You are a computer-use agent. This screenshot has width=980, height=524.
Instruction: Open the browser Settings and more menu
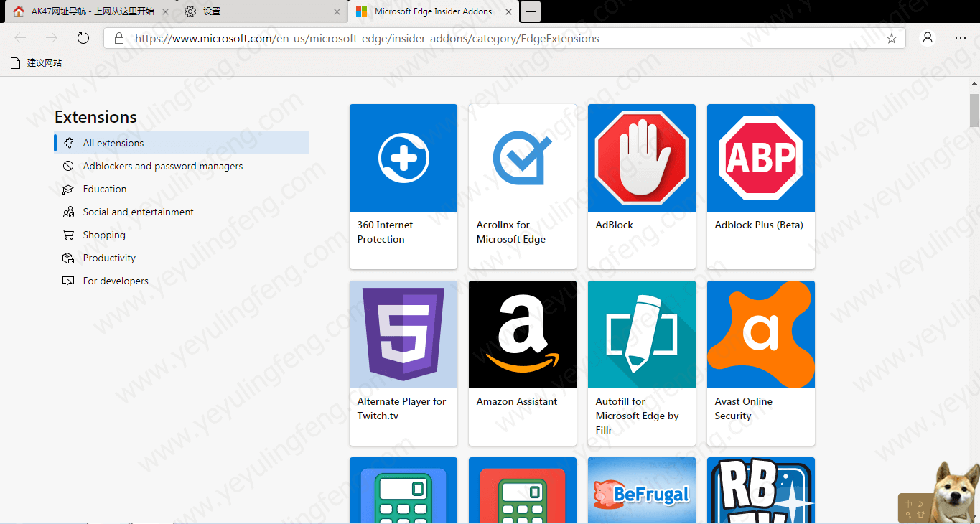click(x=961, y=38)
